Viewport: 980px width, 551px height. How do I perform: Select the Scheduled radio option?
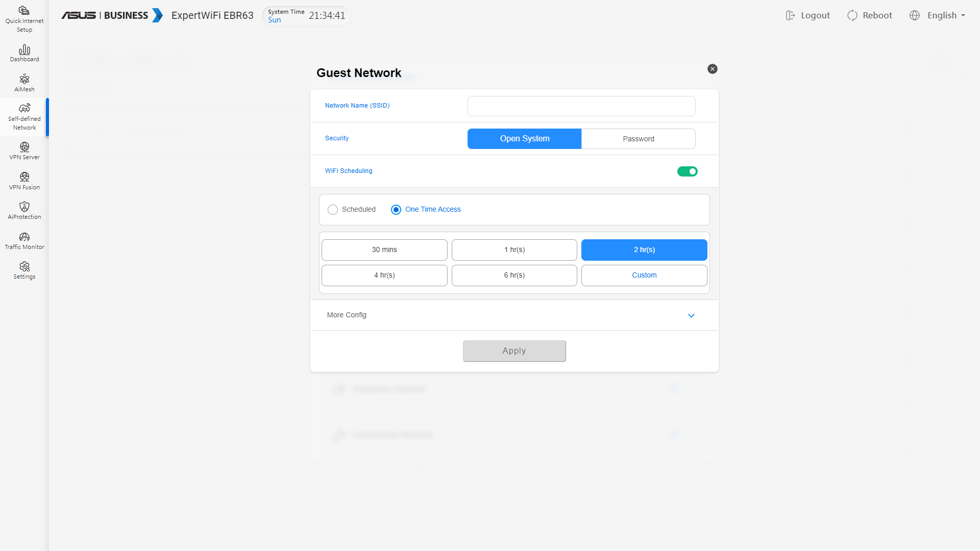pyautogui.click(x=333, y=210)
